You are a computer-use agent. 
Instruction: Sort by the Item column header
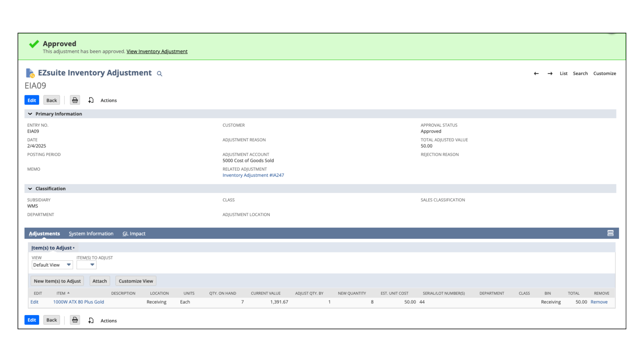coord(61,293)
